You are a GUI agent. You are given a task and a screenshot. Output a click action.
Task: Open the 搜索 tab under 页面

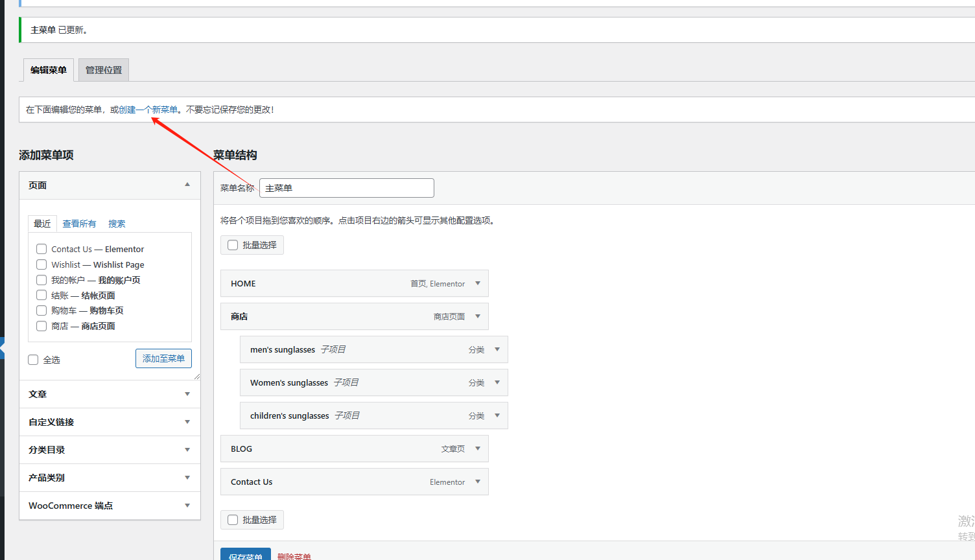click(117, 223)
